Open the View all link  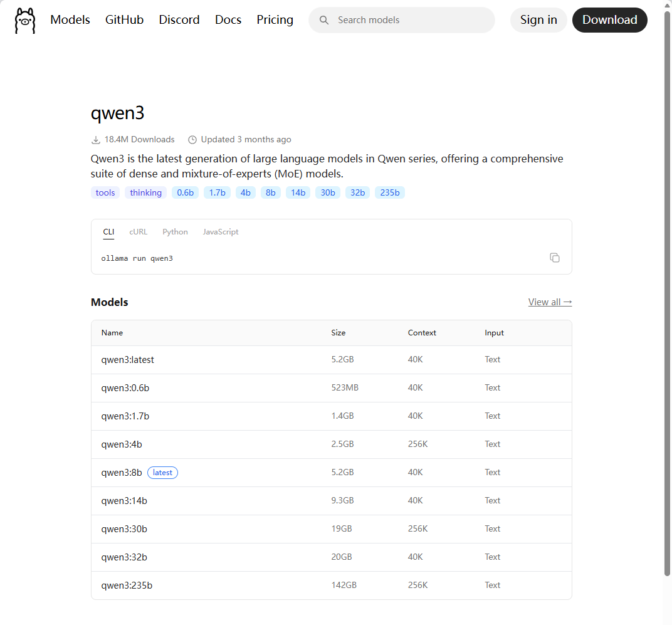pos(550,302)
